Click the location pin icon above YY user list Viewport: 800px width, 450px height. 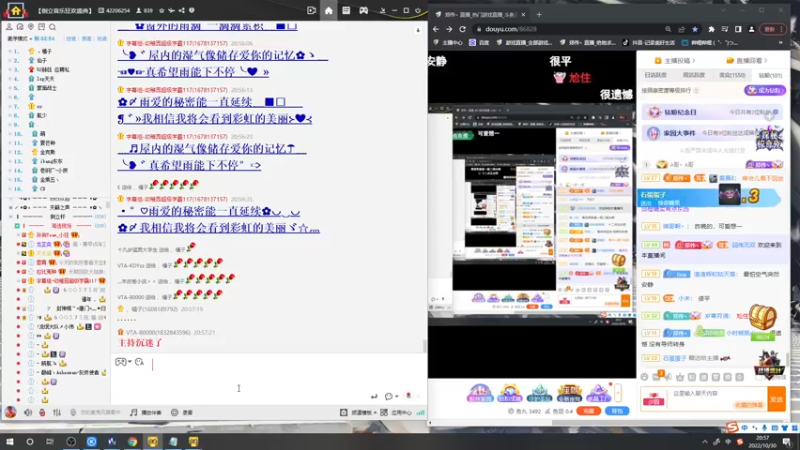point(31,27)
